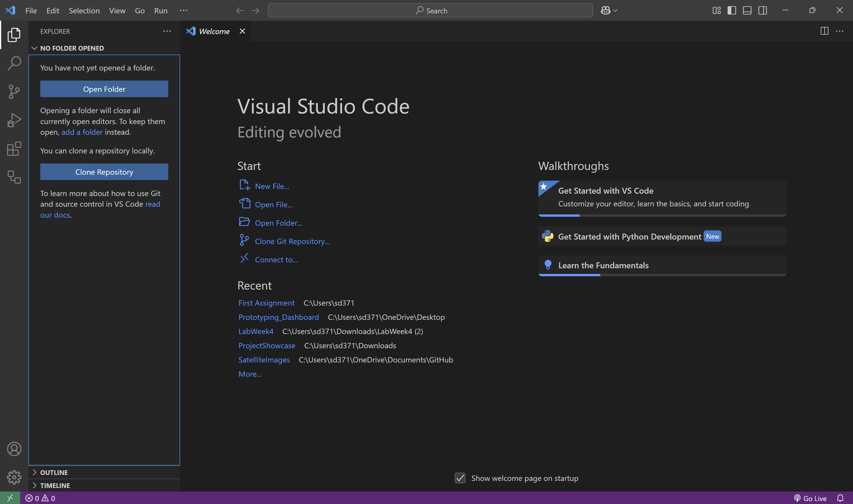Open the Selection menu
853x504 pixels.
84,11
